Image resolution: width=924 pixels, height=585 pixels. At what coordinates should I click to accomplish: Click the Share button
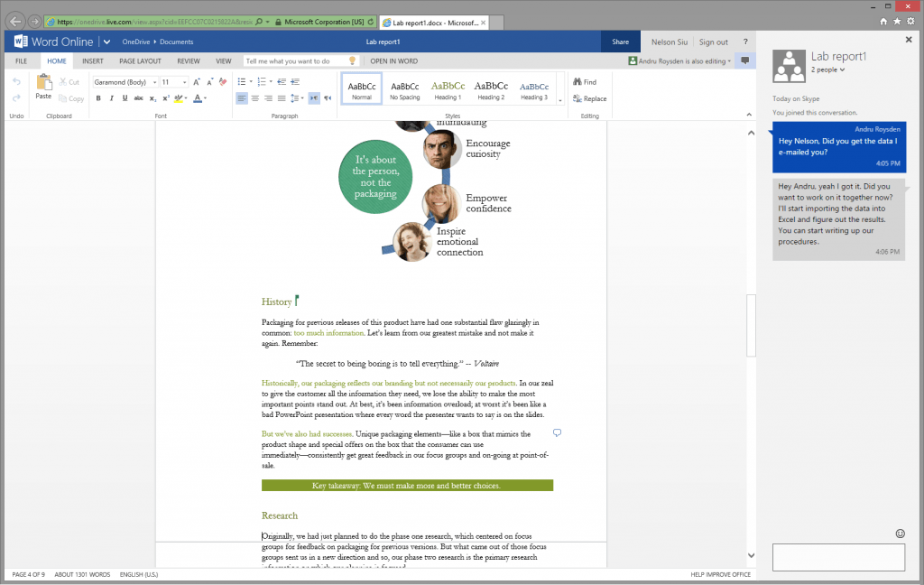point(621,42)
